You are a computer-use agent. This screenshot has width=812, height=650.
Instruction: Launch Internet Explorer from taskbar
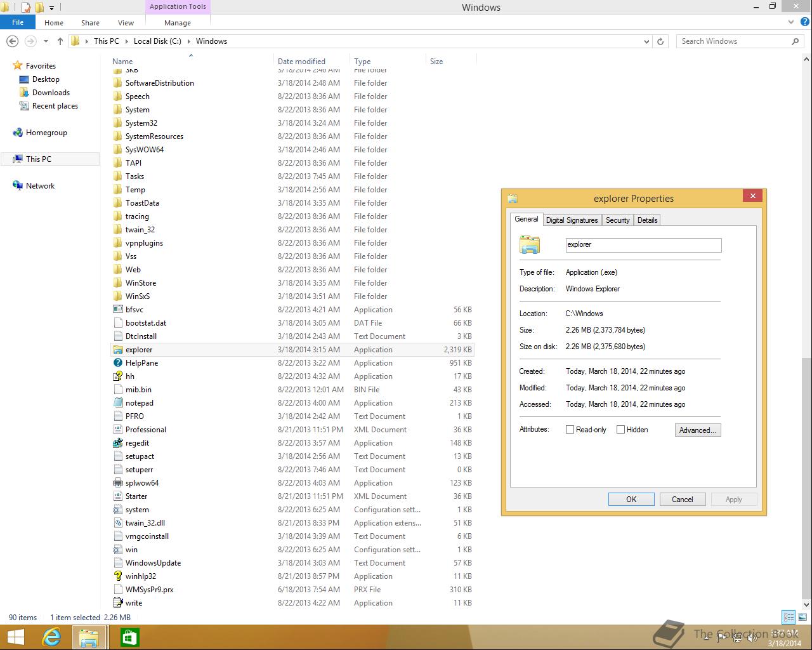51,637
